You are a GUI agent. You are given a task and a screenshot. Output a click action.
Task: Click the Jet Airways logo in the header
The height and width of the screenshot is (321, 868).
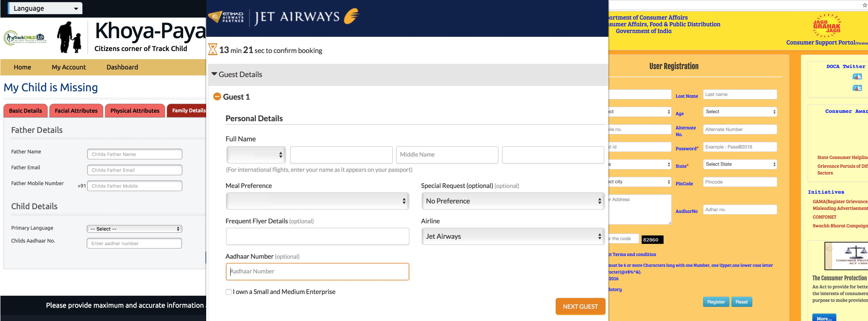[307, 17]
